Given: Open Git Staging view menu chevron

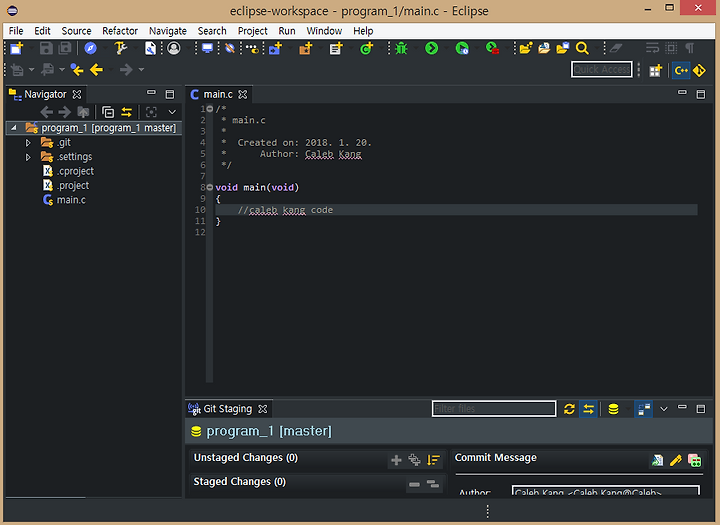Looking at the screenshot, I should click(x=664, y=409).
